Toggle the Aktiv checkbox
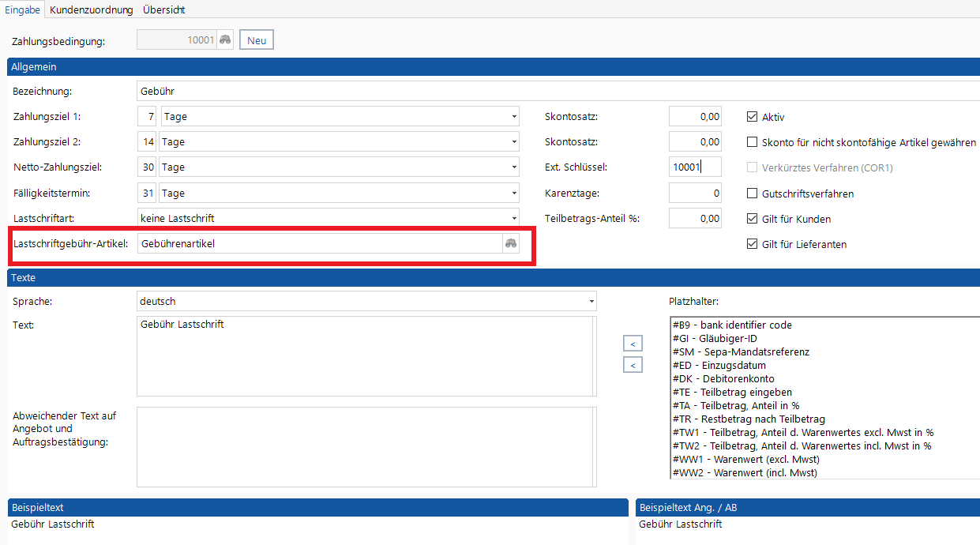This screenshot has height=545, width=980. pyautogui.click(x=752, y=117)
